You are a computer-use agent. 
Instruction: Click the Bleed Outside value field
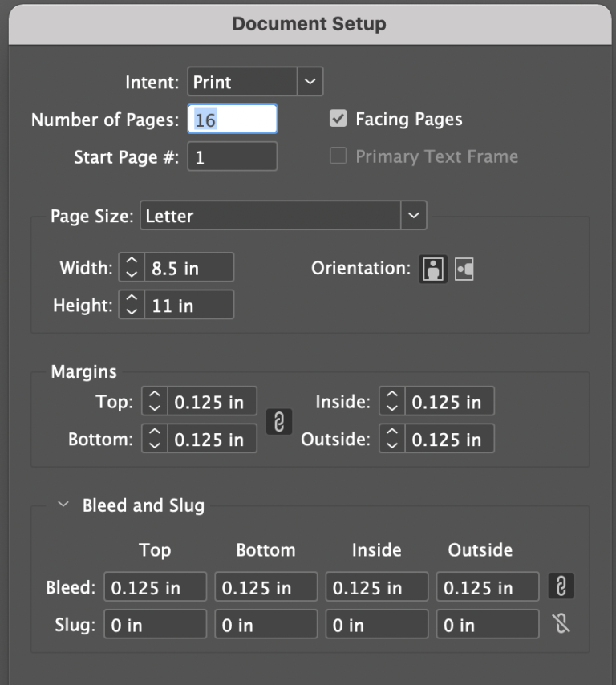pos(487,586)
